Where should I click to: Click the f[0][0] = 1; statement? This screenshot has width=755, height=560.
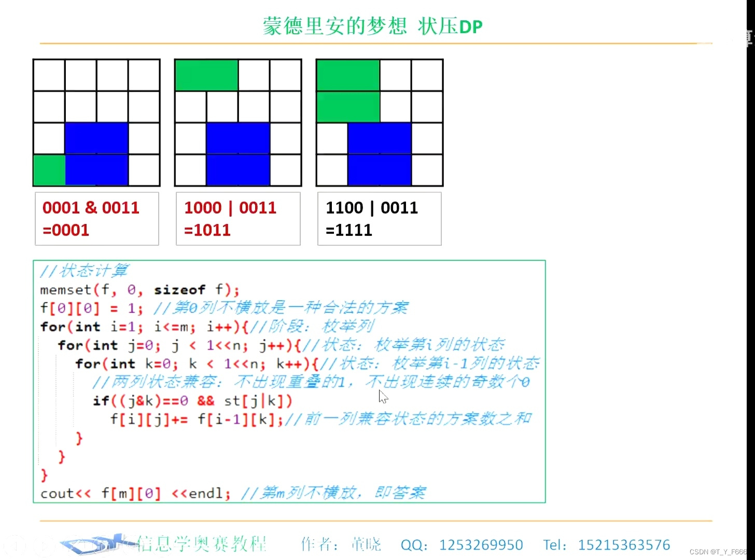pos(91,308)
